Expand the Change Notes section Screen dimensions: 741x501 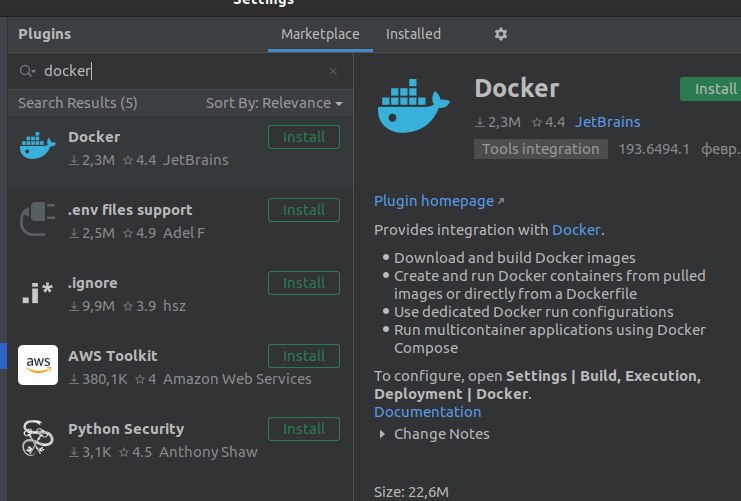point(382,434)
